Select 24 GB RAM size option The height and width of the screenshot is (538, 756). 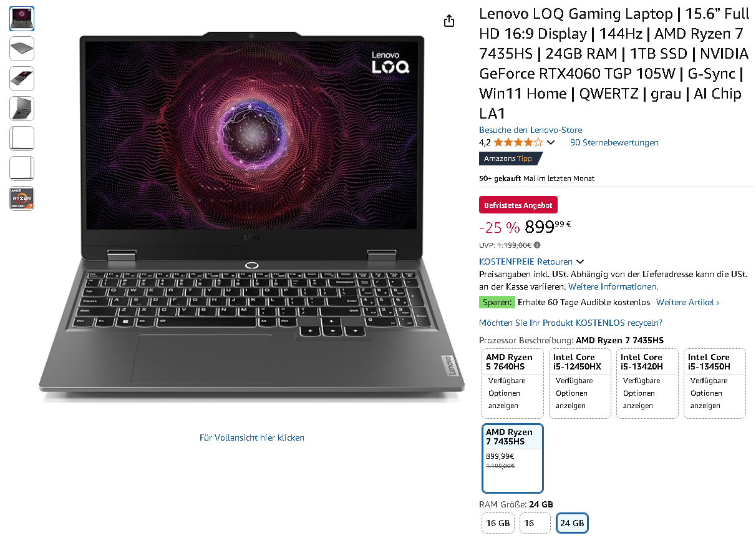(572, 523)
